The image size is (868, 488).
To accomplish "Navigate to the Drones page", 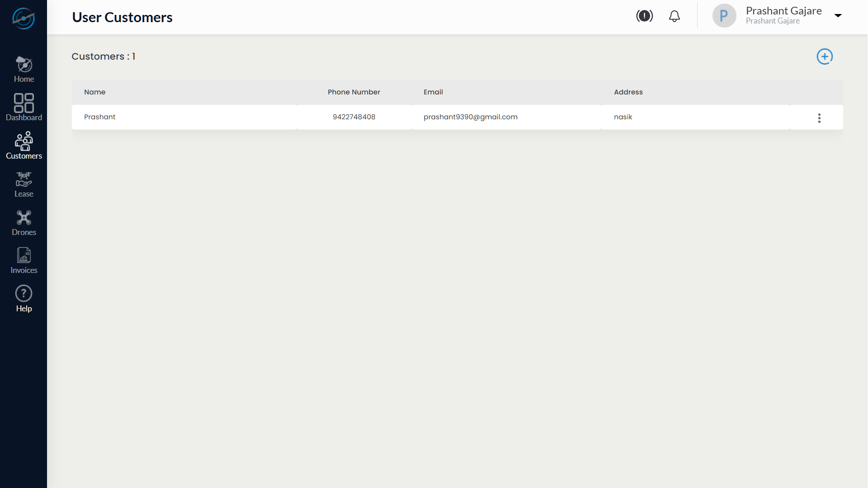I will tap(24, 223).
